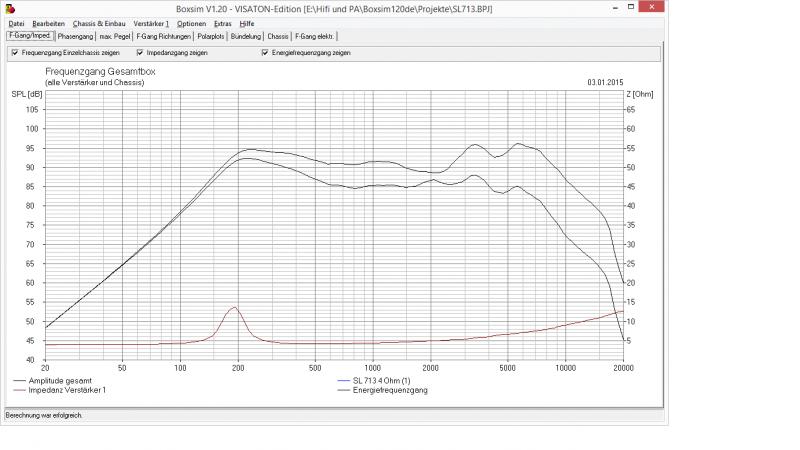This screenshot has width=800, height=450.
Task: Toggle Energiefrequenzgang zeigen checkbox
Action: [265, 53]
